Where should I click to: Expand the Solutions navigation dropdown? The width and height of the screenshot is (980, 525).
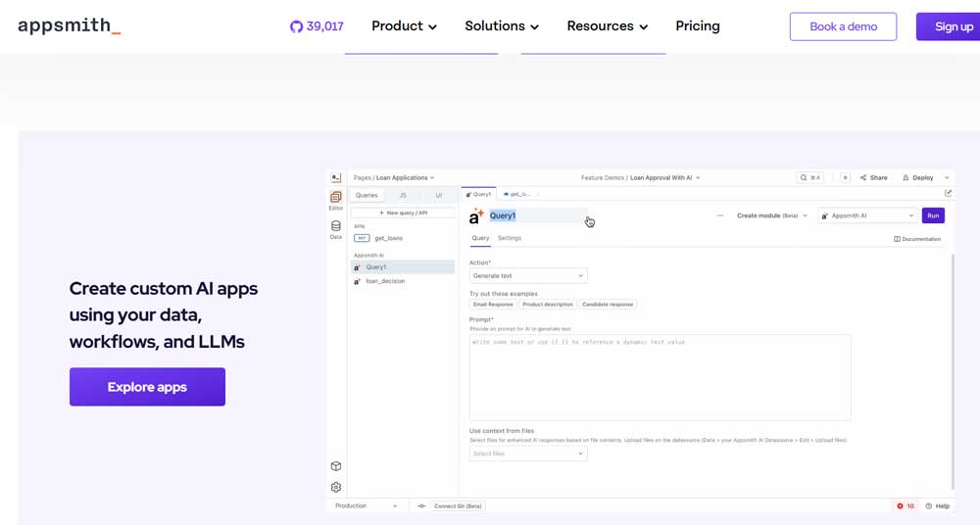(x=502, y=26)
